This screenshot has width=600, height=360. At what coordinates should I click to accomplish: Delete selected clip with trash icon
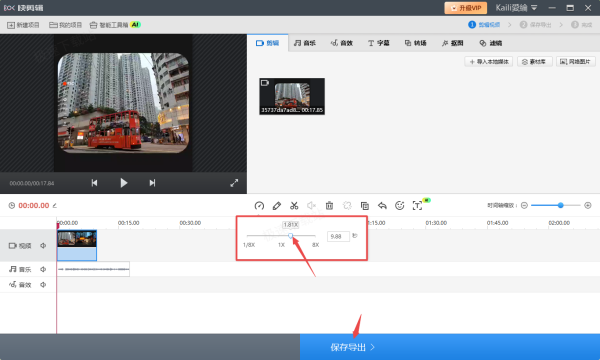[329, 206]
